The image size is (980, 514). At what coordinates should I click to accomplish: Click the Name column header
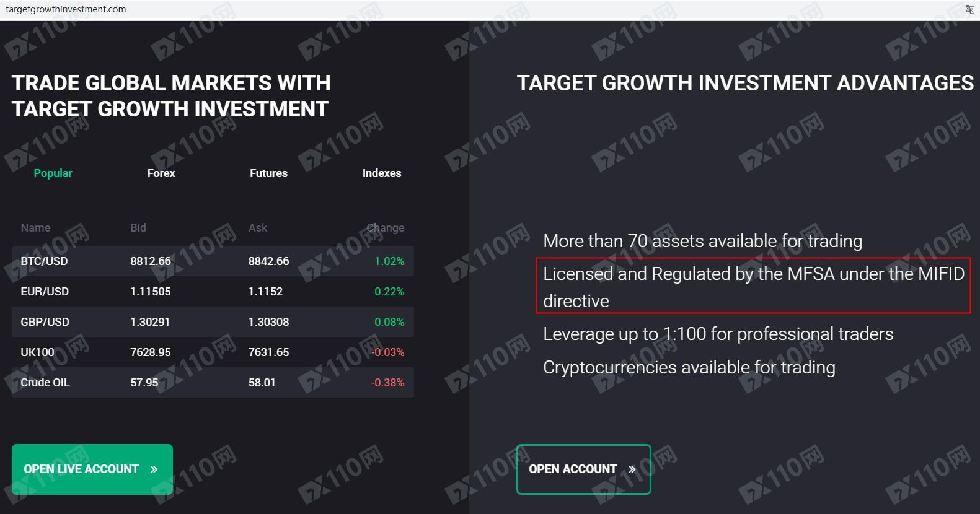pyautogui.click(x=35, y=228)
